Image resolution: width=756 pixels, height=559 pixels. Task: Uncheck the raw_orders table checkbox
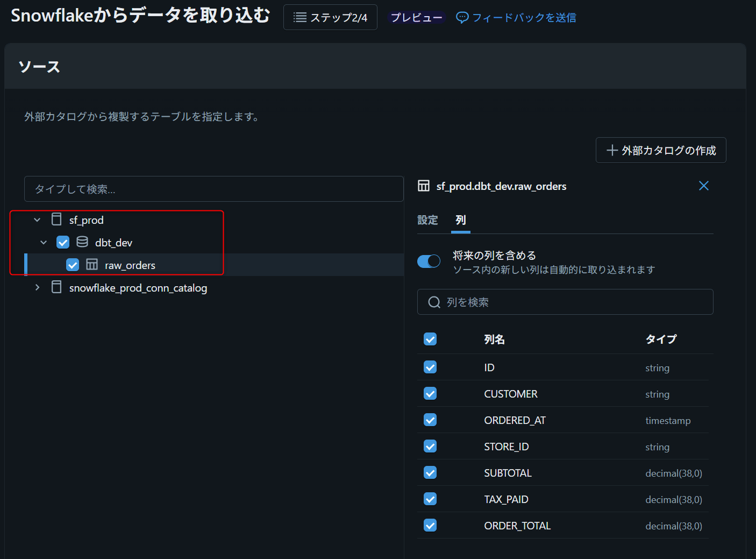[73, 265]
